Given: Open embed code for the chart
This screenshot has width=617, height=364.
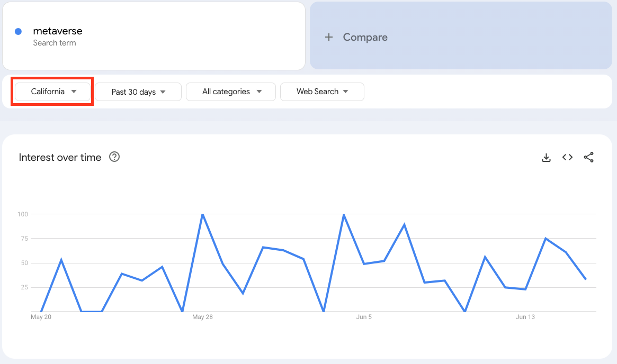Looking at the screenshot, I should coord(567,157).
